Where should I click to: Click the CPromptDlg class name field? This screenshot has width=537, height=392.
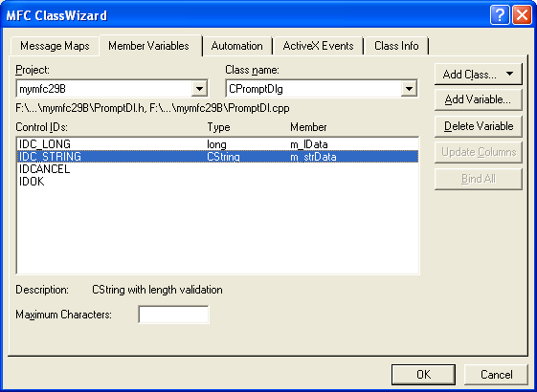322,89
